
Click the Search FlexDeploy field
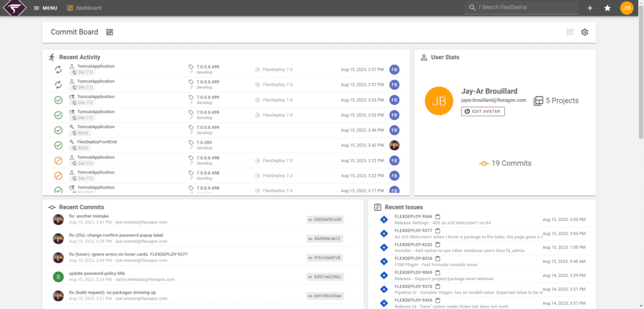tap(521, 8)
